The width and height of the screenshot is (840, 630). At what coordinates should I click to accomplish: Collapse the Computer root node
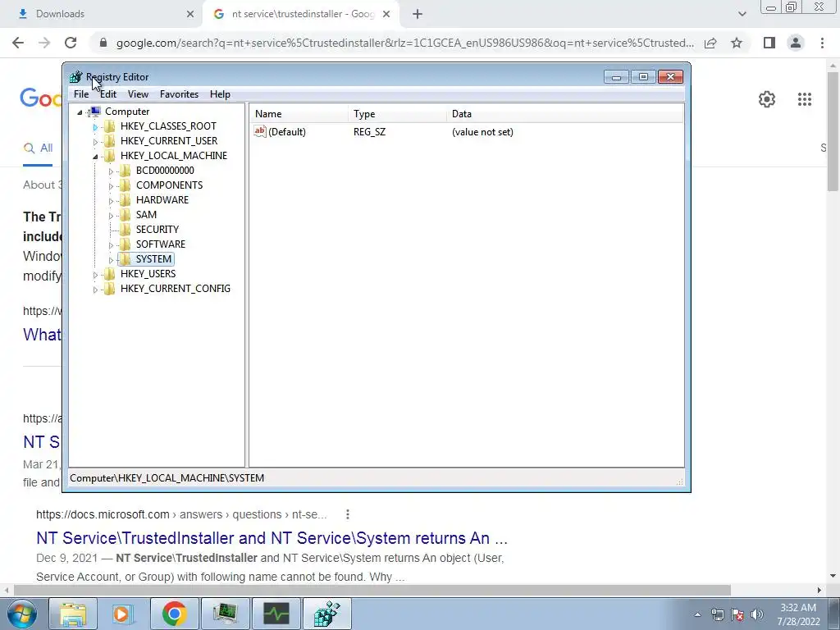pyautogui.click(x=80, y=112)
